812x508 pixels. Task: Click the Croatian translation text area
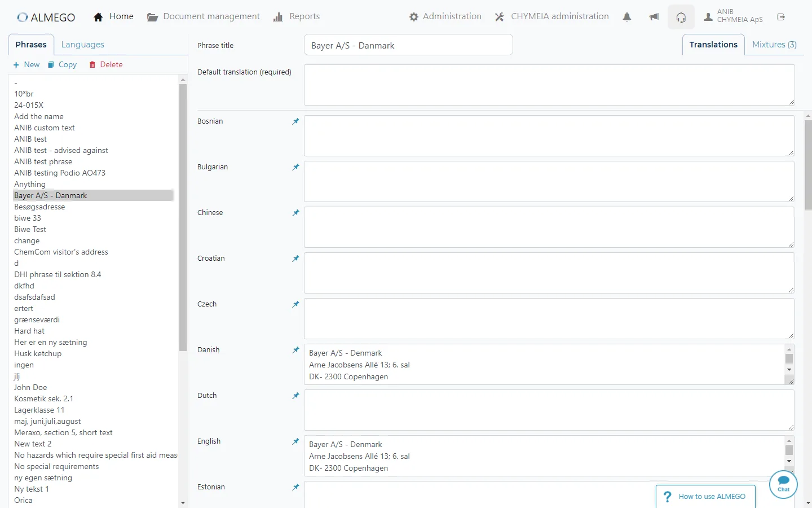tap(549, 273)
